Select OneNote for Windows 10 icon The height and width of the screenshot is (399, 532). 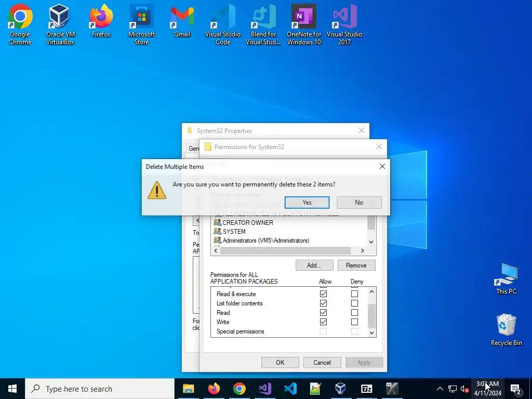(304, 24)
